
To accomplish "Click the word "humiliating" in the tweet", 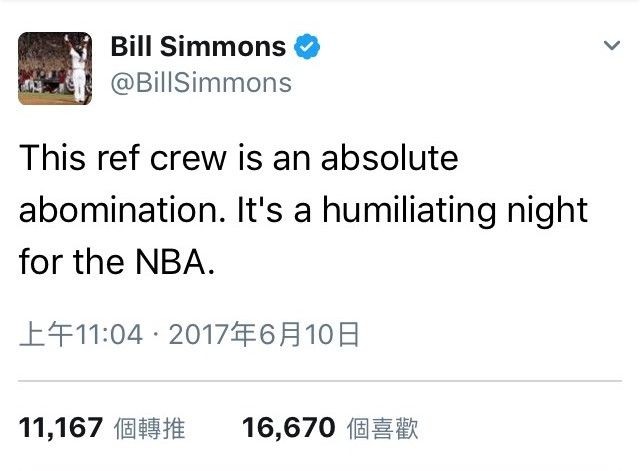I will [x=409, y=210].
